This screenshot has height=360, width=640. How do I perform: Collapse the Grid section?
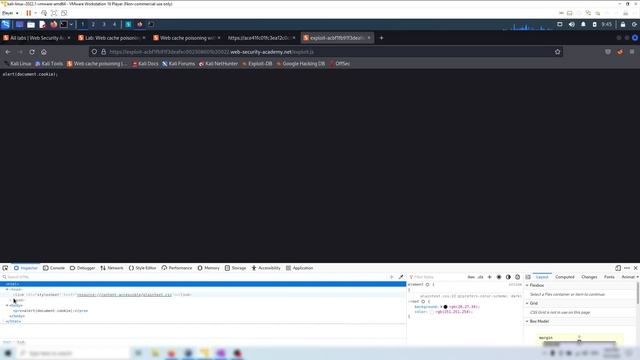(x=527, y=303)
